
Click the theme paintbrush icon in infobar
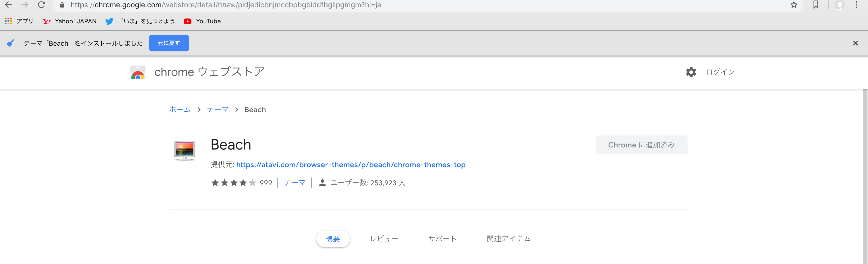[10, 43]
